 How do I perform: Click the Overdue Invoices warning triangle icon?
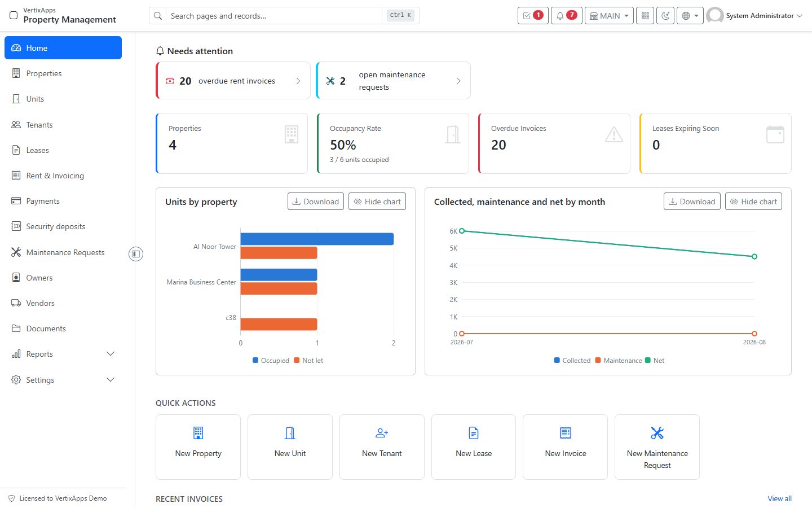click(x=614, y=134)
